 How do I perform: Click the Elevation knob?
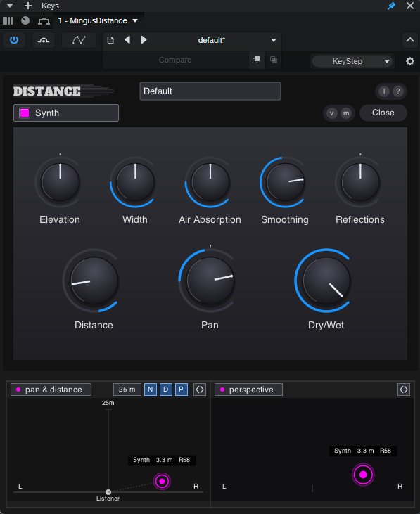pyautogui.click(x=61, y=182)
